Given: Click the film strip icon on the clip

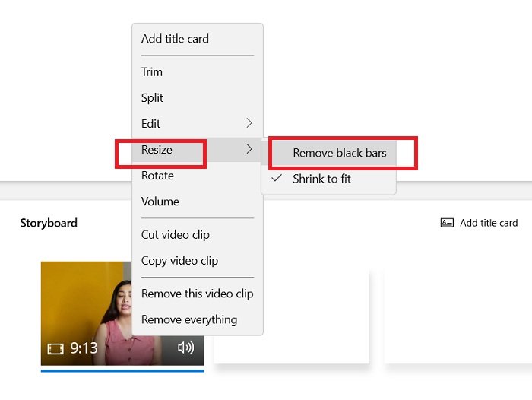Looking at the screenshot, I should (55, 349).
